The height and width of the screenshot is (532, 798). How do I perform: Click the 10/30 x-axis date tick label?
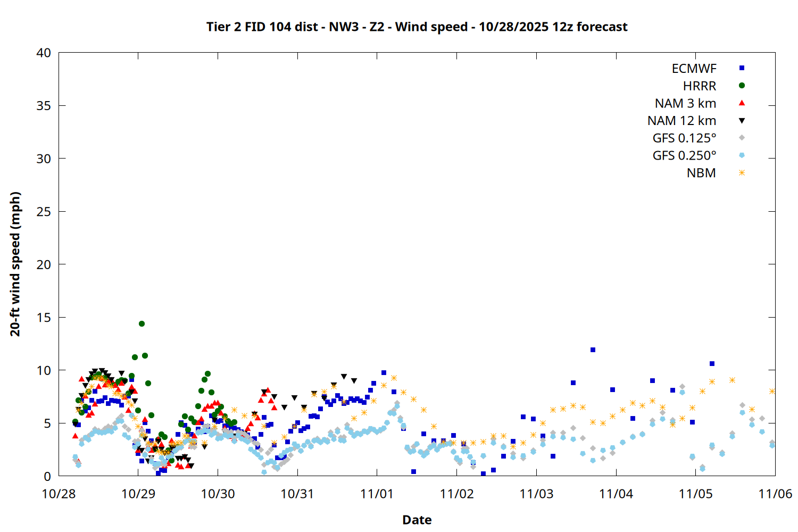coord(218,494)
